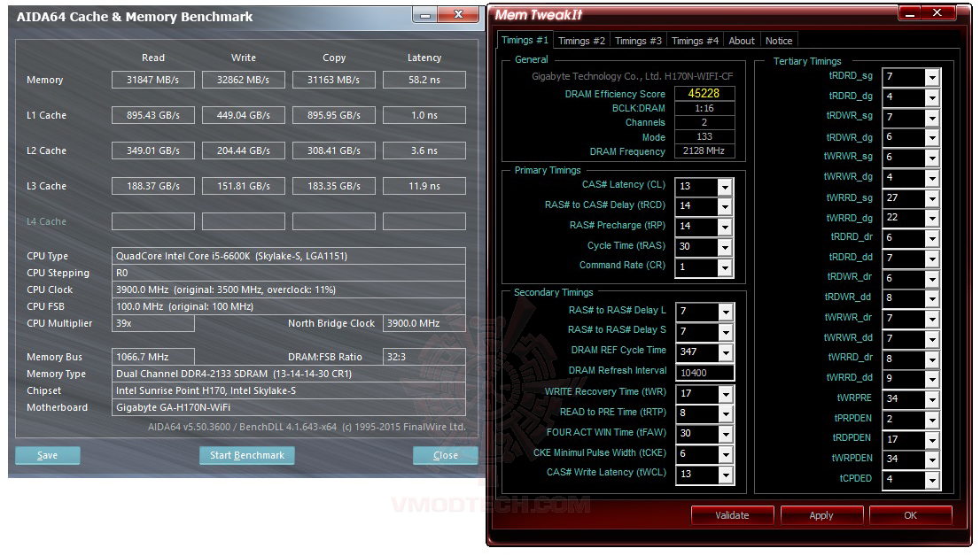Expand CAS# Write Latency (tWCL) dropdown
980x556 pixels.
[726, 475]
